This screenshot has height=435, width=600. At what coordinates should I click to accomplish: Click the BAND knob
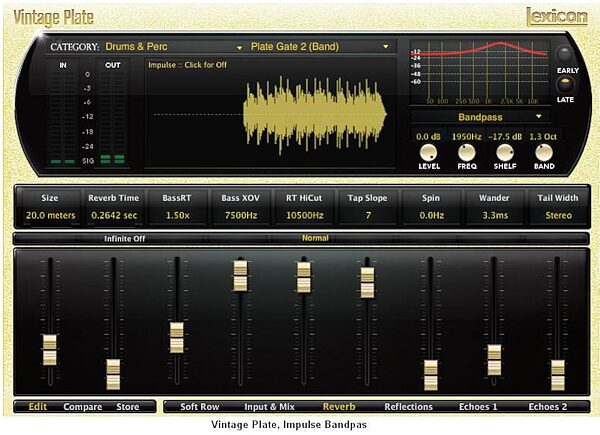(544, 153)
